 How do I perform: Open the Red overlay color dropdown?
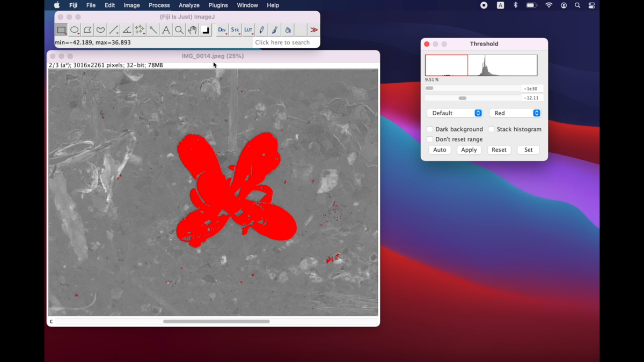point(515,113)
